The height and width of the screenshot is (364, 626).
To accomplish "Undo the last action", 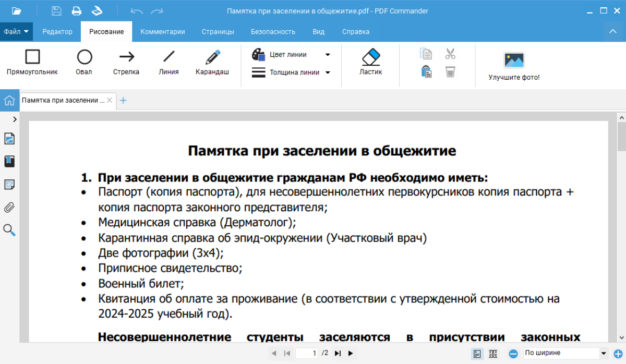I will pyautogui.click(x=137, y=10).
